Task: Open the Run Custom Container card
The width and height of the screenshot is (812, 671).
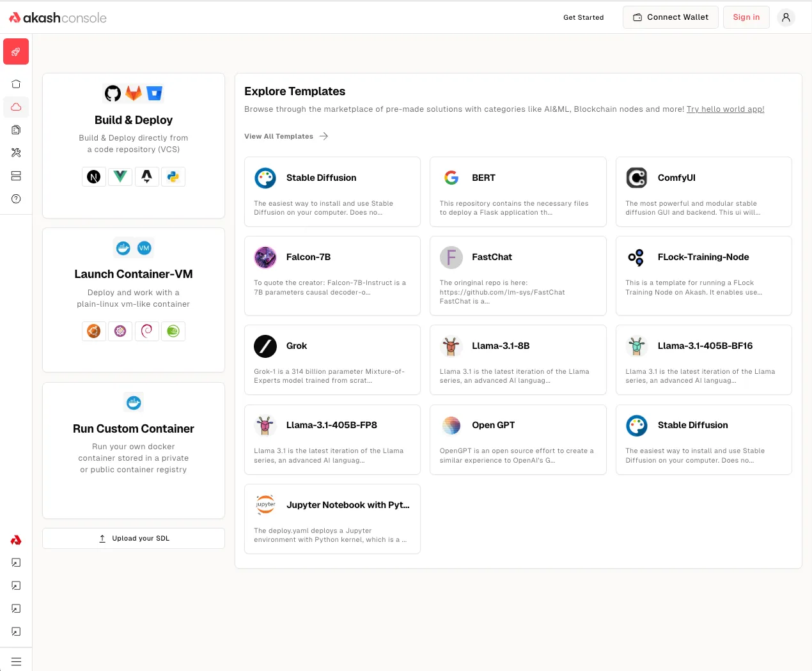Action: point(134,450)
